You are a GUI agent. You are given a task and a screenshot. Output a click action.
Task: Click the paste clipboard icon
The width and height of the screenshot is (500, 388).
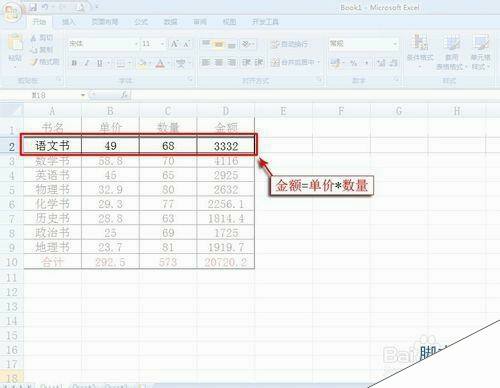click(x=15, y=43)
